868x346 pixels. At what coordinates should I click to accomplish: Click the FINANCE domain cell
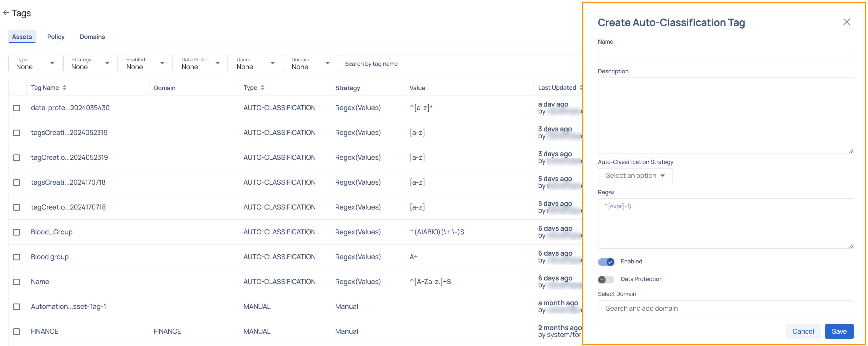pyautogui.click(x=167, y=332)
